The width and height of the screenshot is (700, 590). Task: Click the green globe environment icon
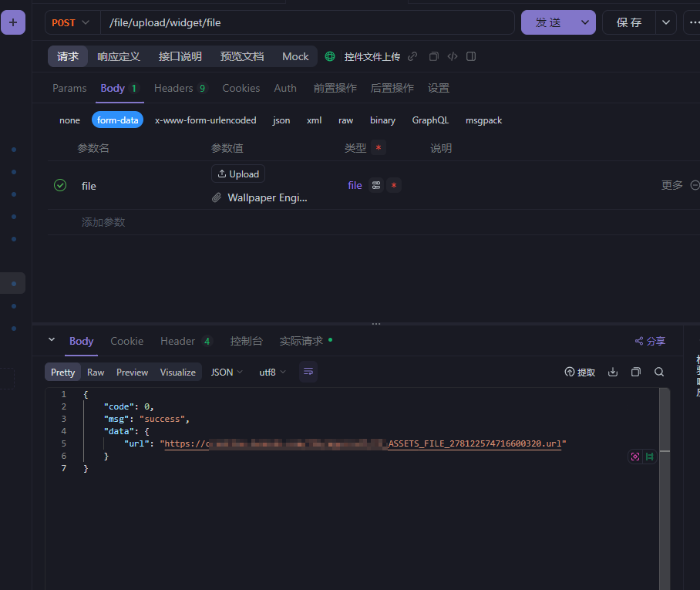330,56
